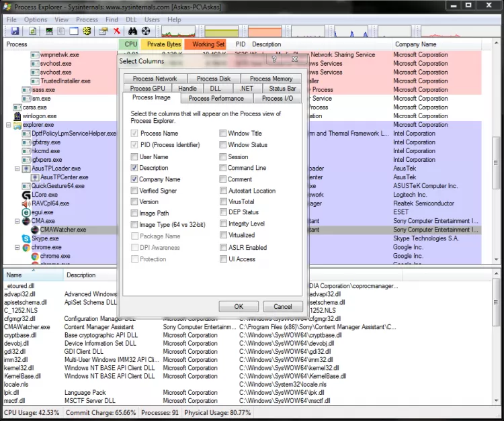Click the Save toolbar icon
The image size is (504, 421).
click(x=13, y=32)
